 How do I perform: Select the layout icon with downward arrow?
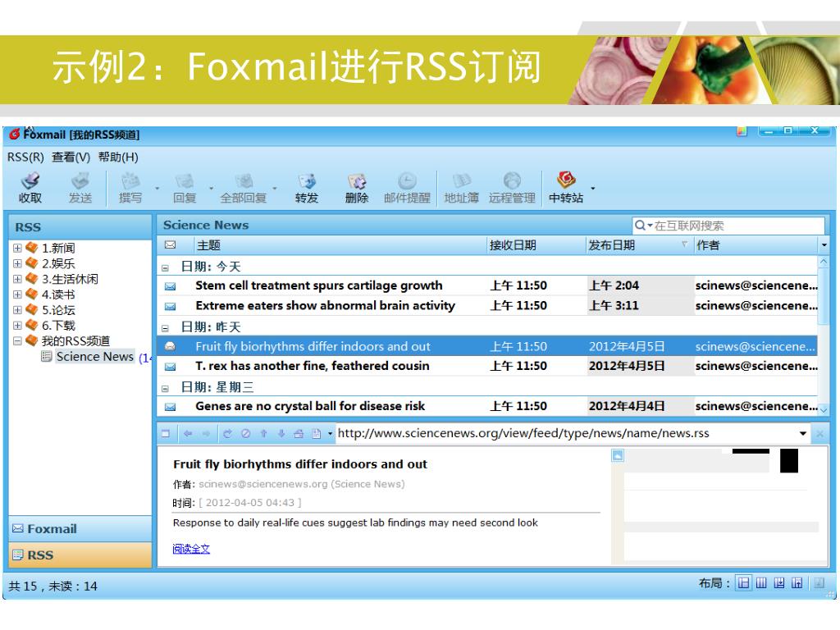coord(779,583)
